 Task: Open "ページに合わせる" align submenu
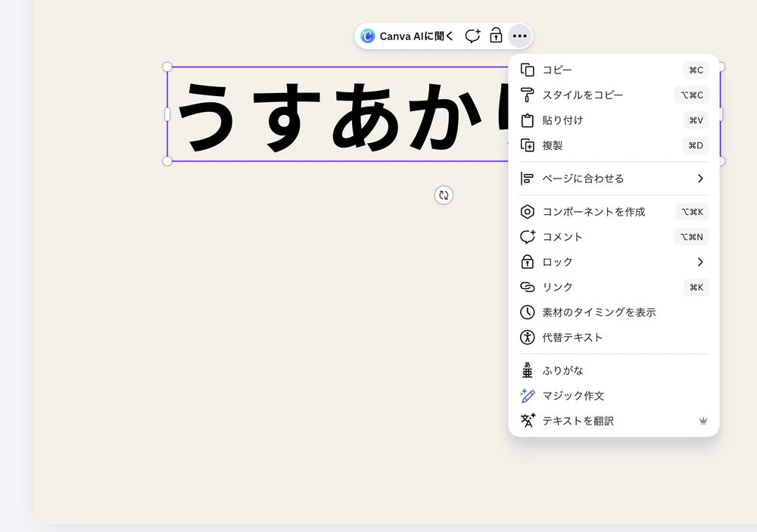click(614, 179)
